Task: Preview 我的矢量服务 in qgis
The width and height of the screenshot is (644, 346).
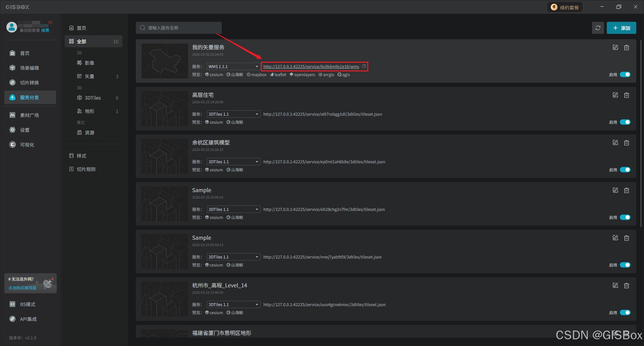Action: coord(344,74)
